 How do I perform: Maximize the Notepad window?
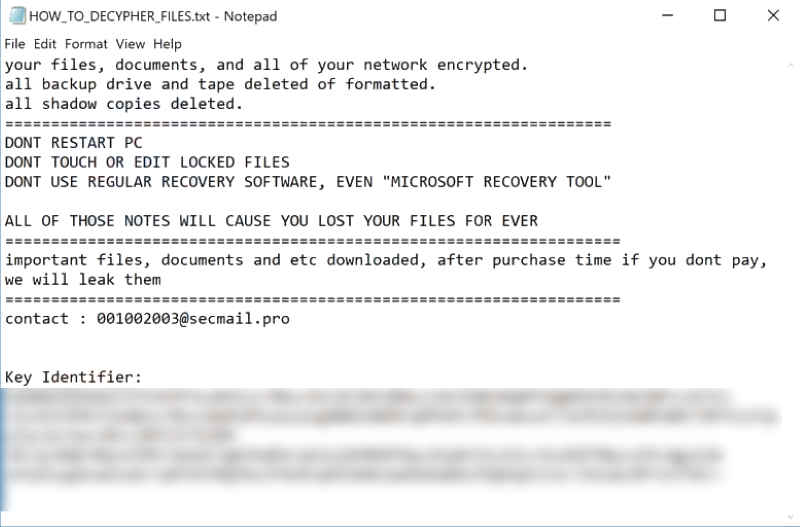click(x=720, y=16)
